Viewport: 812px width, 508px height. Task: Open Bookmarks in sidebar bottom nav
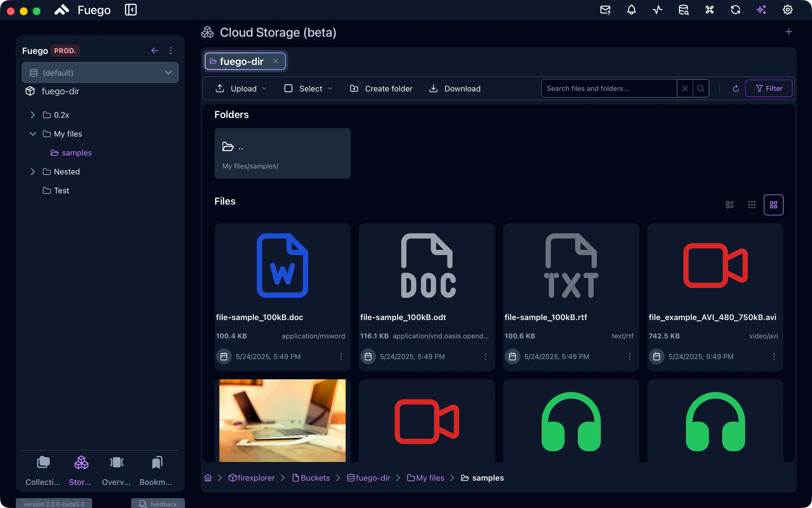pyautogui.click(x=156, y=471)
